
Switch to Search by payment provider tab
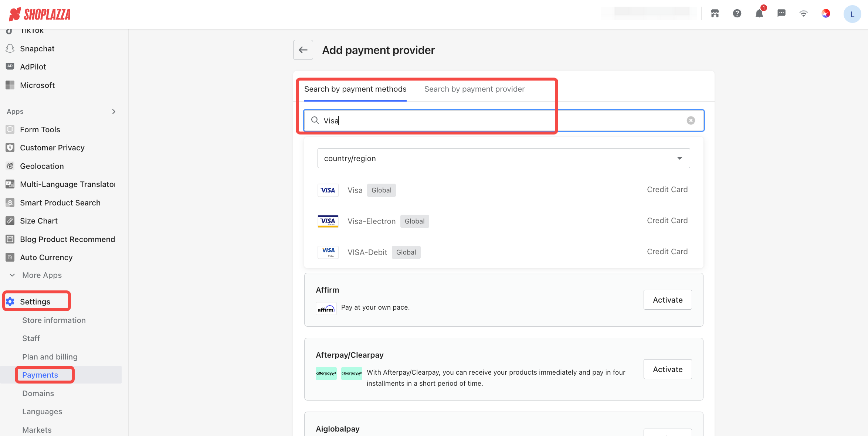tap(474, 89)
